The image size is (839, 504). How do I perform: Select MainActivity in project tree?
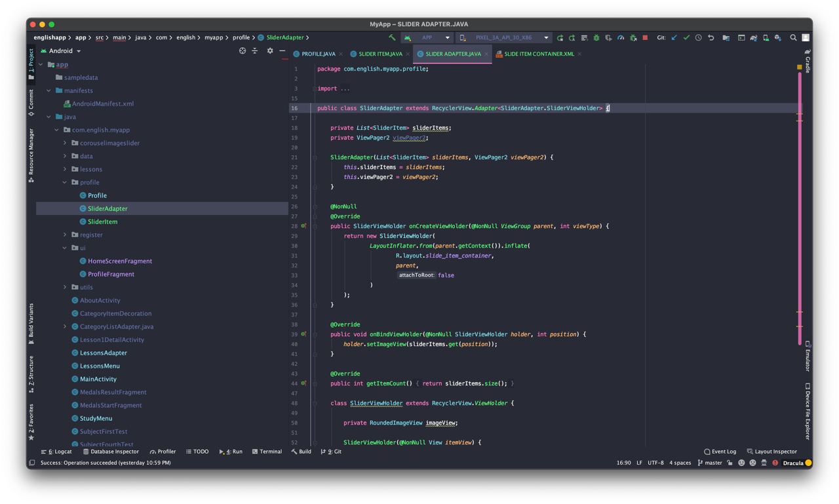pyautogui.click(x=98, y=379)
